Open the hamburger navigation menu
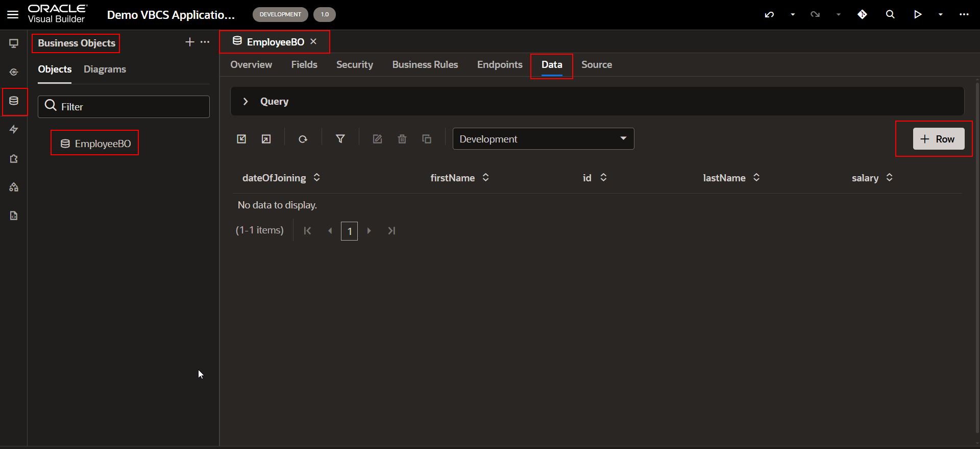Viewport: 980px width, 449px height. (13, 14)
